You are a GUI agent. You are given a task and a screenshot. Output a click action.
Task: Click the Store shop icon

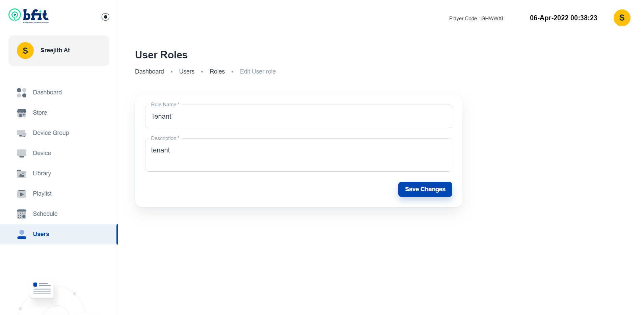coord(22,113)
